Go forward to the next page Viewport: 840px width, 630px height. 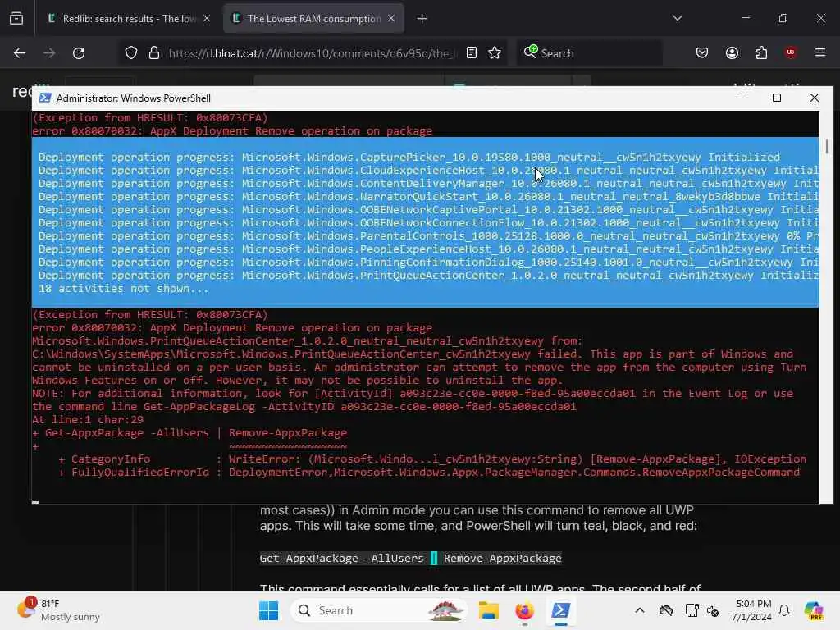[x=49, y=53]
